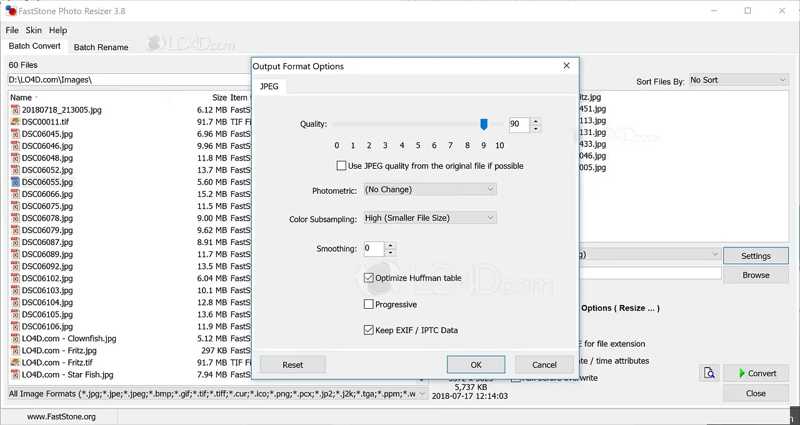Click the Reset button
The width and height of the screenshot is (800, 425).
(292, 365)
